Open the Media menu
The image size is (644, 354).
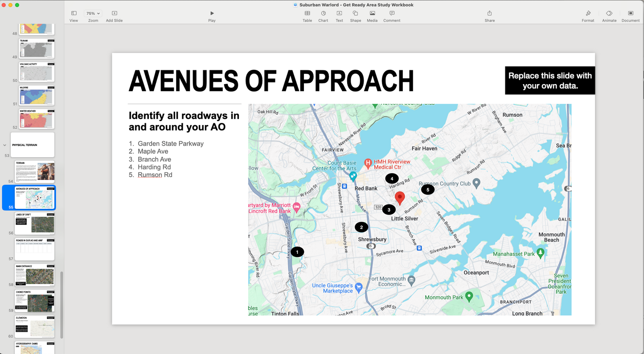coord(372,16)
